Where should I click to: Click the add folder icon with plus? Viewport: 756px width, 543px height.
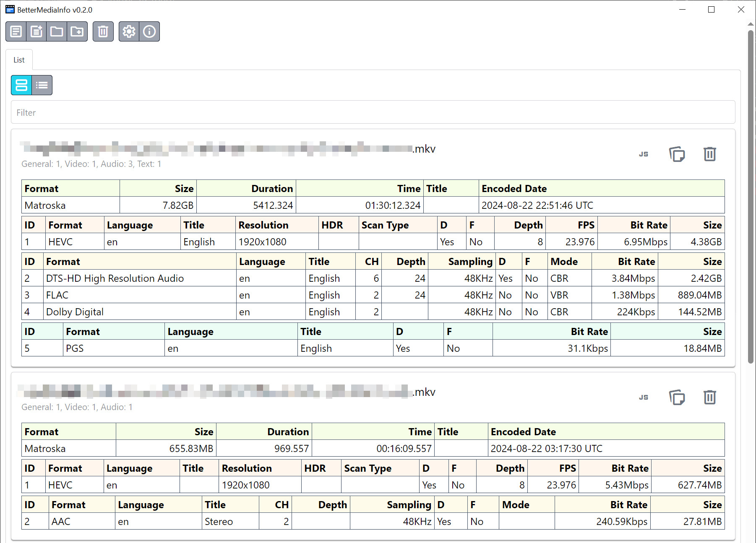click(x=77, y=31)
